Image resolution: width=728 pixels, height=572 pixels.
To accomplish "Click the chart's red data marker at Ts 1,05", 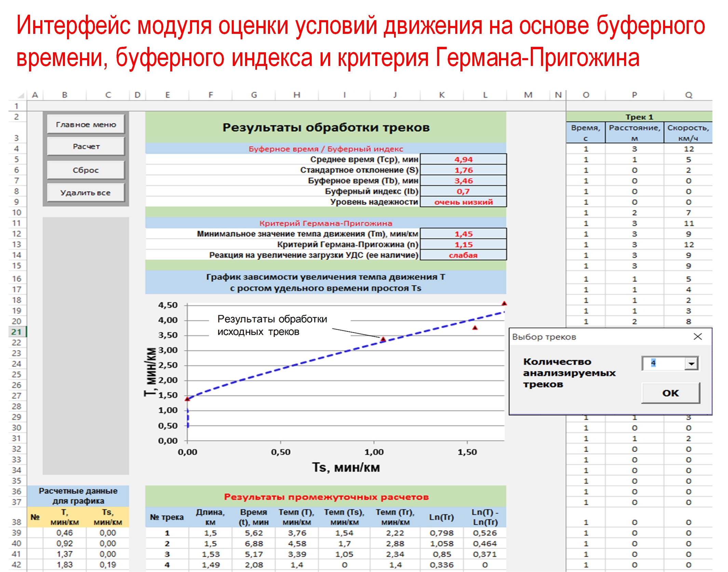I will 383,339.
